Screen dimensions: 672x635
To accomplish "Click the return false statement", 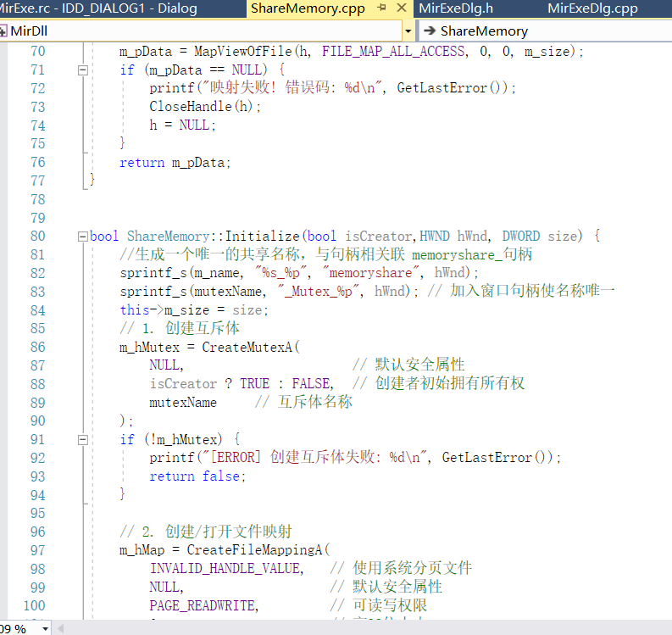I will click(197, 476).
